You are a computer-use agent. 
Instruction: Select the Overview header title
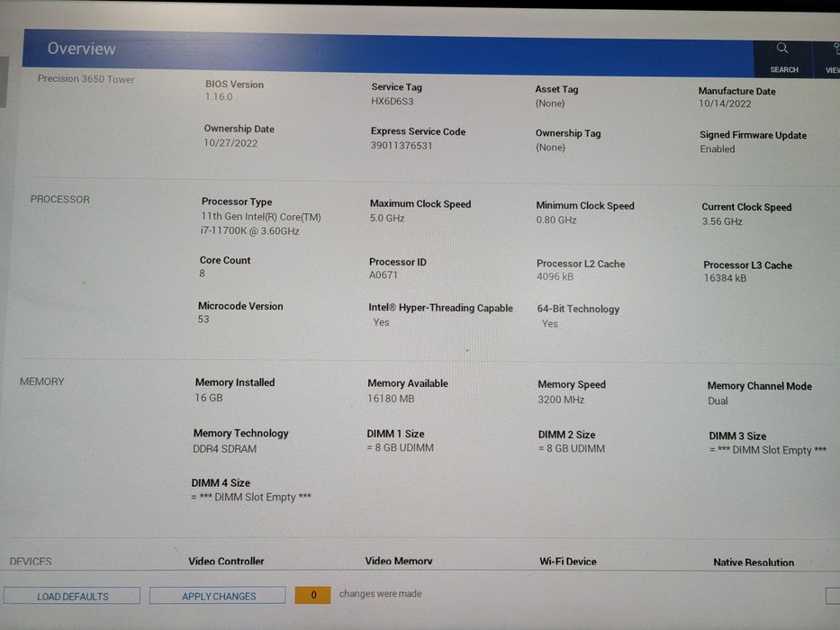tap(81, 49)
